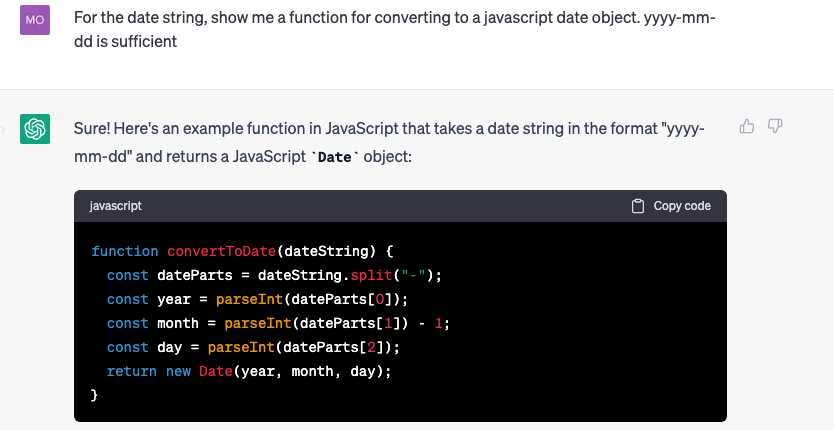Click the 'const month' code line

point(278,323)
